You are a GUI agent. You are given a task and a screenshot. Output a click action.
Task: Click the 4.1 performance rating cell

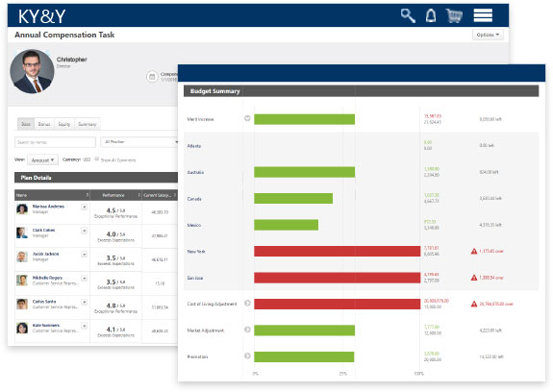click(115, 331)
